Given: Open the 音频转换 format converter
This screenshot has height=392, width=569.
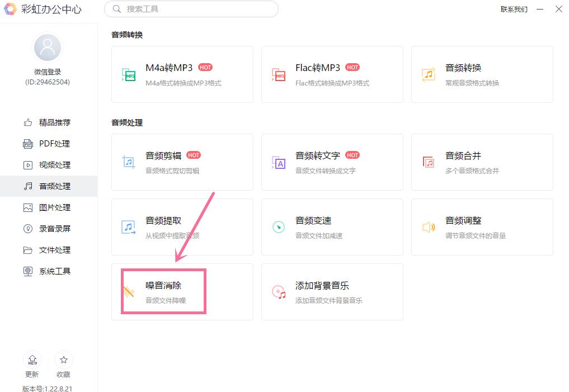Looking at the screenshot, I should (x=482, y=74).
